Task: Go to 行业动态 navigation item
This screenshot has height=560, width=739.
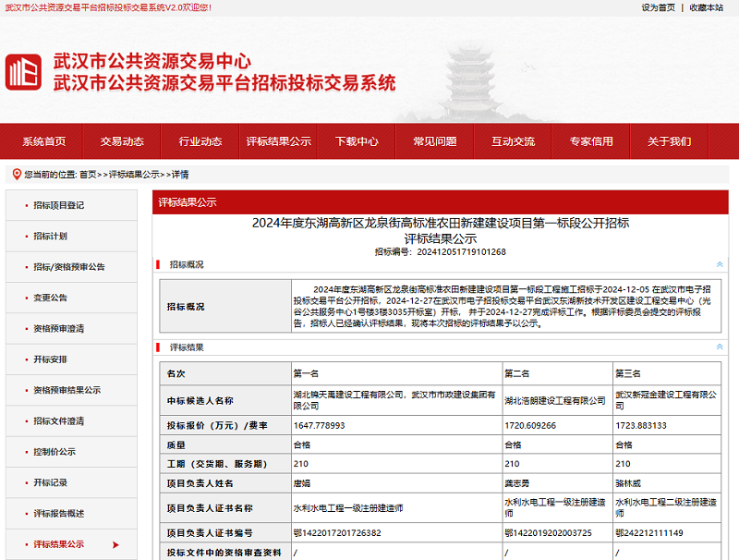Action: 200,141
